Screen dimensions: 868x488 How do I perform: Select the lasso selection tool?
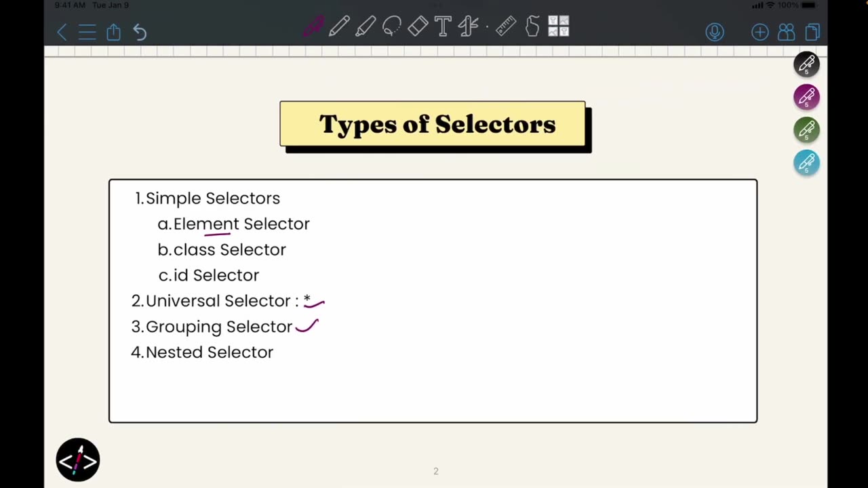point(392,27)
